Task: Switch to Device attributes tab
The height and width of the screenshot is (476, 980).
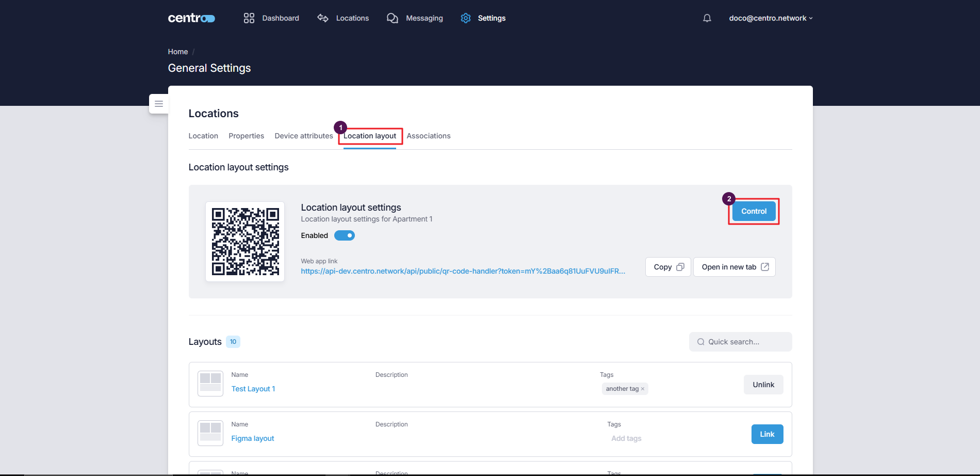Action: pos(304,136)
